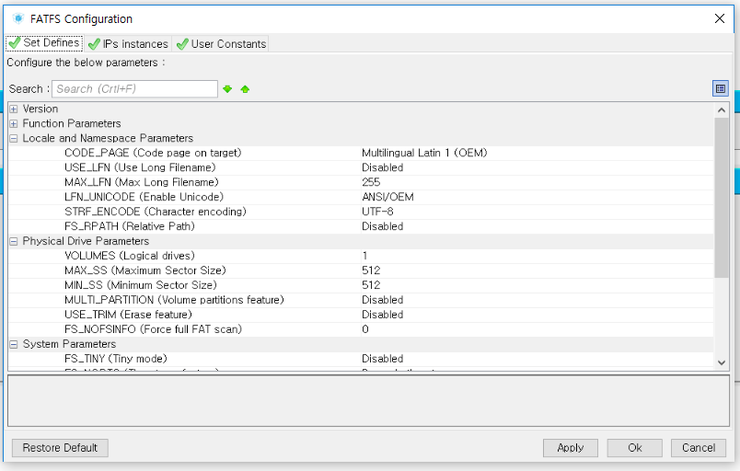Select the LFN_UNICODE (Enable Unicode) row
This screenshot has height=471, width=740.
[x=361, y=197]
